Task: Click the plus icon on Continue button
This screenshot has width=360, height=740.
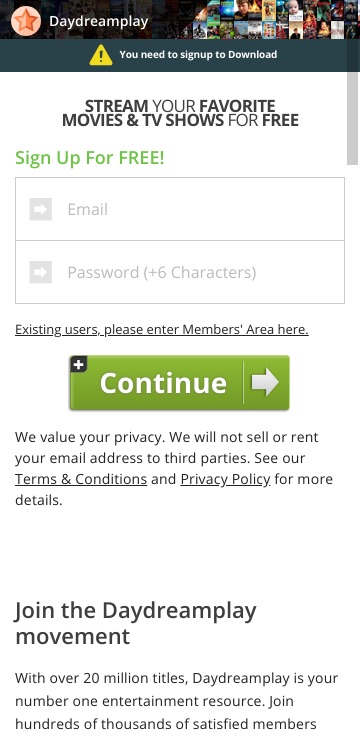Action: click(x=79, y=364)
